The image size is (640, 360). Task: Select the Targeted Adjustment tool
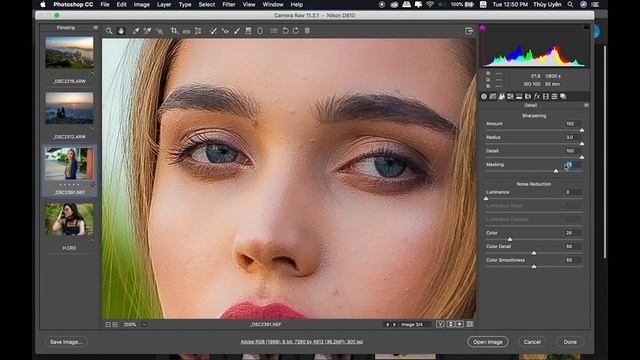tap(160, 31)
